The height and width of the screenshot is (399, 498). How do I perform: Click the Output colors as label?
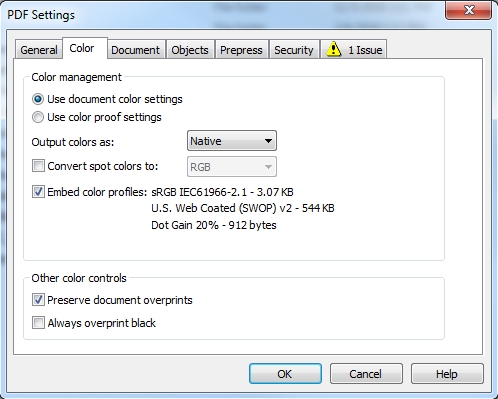pos(73,142)
